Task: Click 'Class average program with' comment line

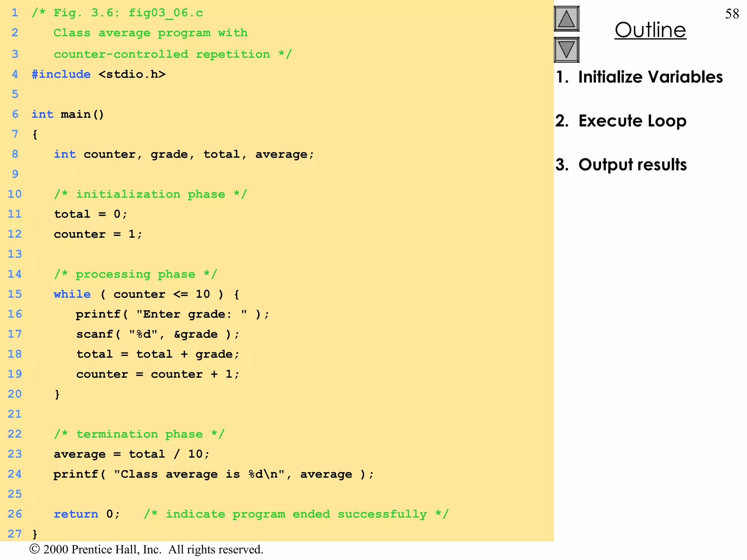Action: [151, 33]
